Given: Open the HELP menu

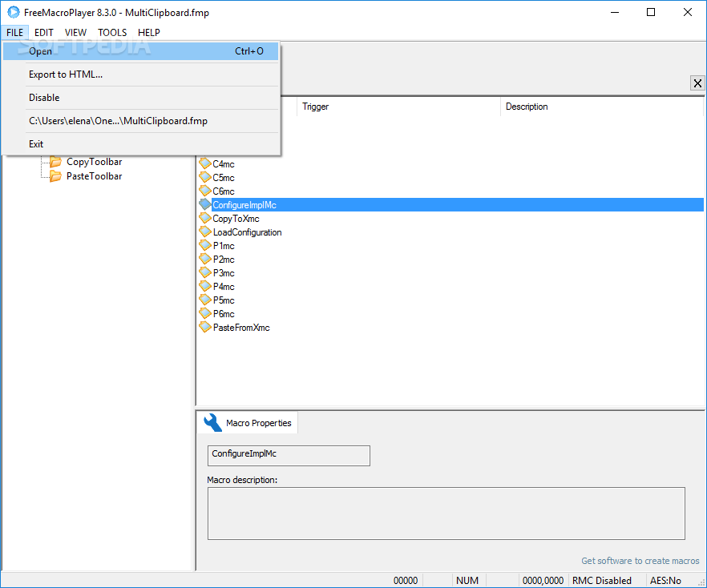Looking at the screenshot, I should click(x=149, y=32).
